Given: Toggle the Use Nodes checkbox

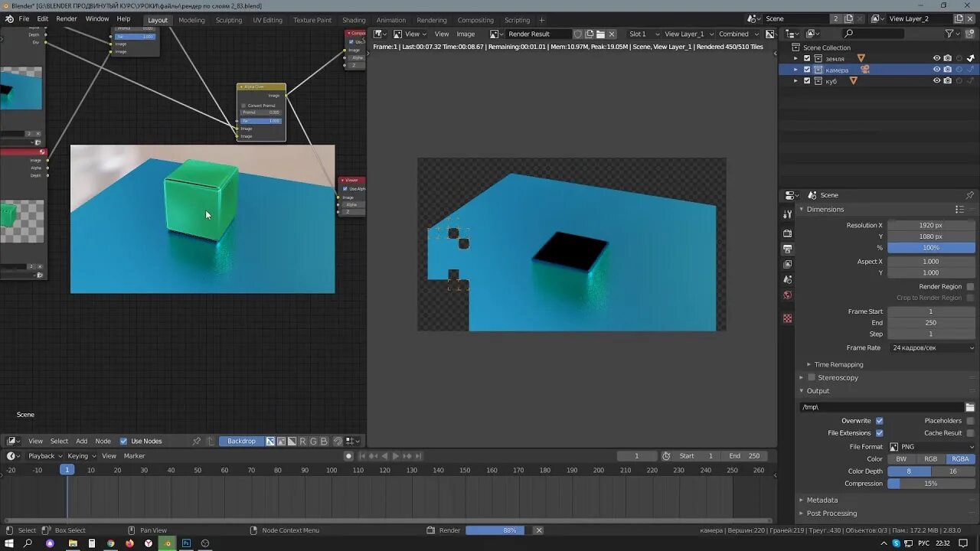Looking at the screenshot, I should point(123,441).
